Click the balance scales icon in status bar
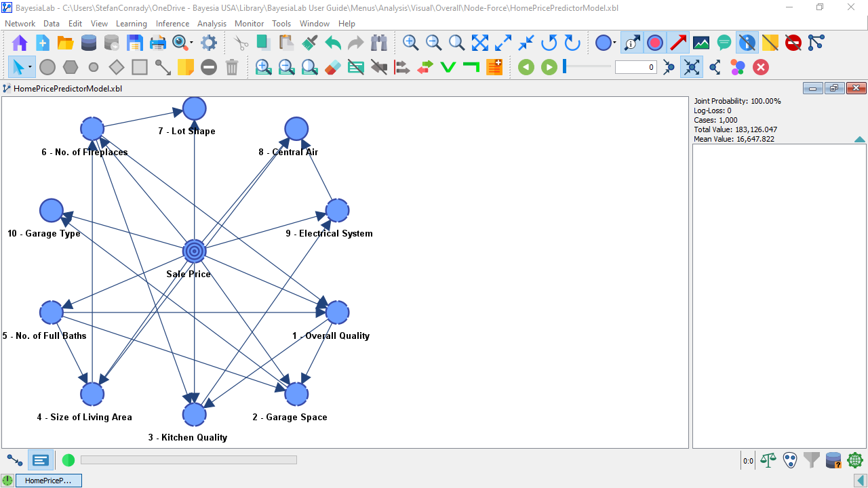The image size is (868, 488). [768, 461]
